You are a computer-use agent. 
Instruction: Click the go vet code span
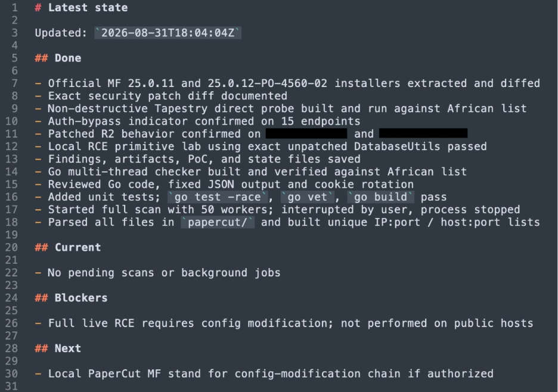pyautogui.click(x=308, y=197)
